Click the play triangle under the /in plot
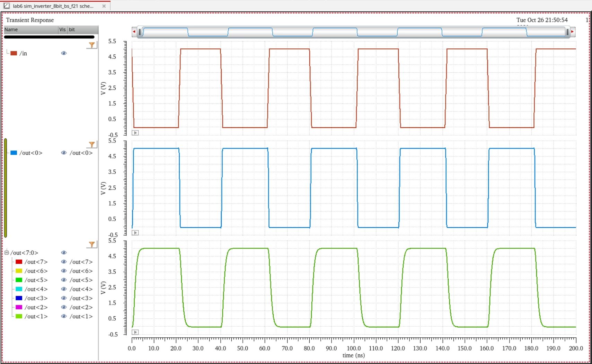This screenshot has width=592, height=364. coord(135,133)
